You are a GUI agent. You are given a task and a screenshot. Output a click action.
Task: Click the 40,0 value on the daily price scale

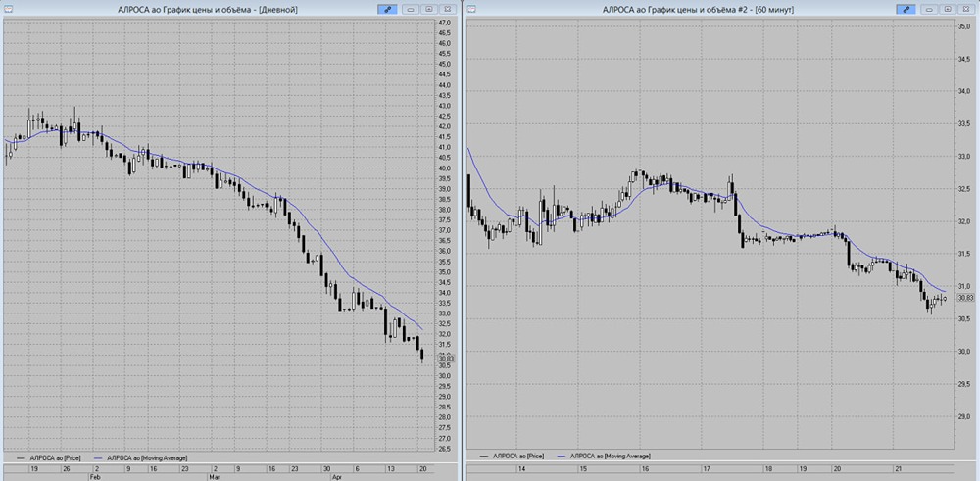coord(445,168)
